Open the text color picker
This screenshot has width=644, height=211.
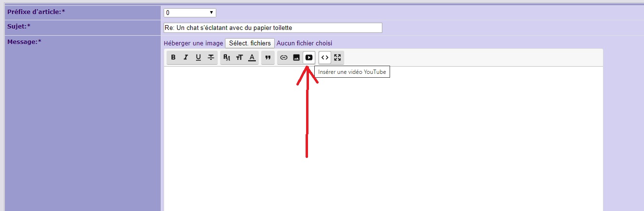(x=252, y=57)
